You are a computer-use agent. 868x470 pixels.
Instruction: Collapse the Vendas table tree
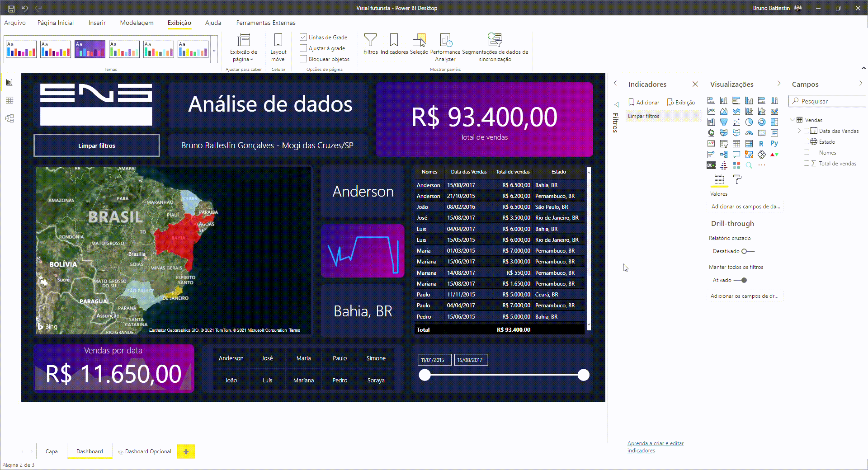[x=793, y=120]
